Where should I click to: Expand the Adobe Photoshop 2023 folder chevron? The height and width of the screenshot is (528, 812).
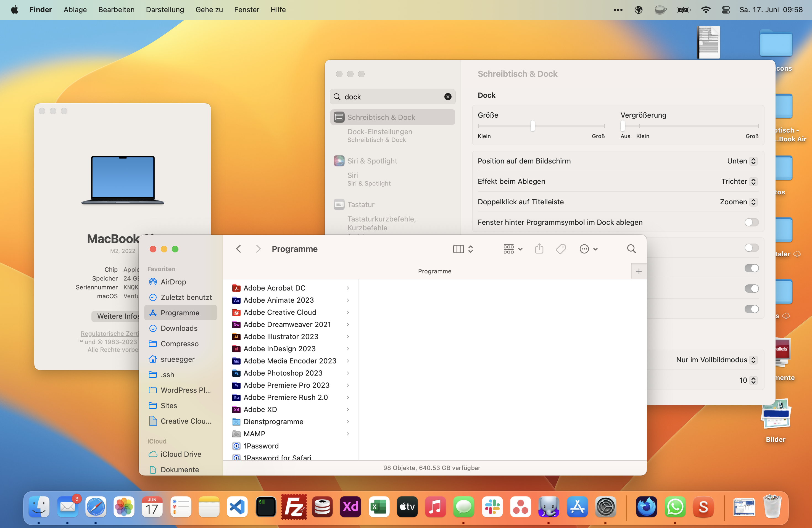(348, 373)
